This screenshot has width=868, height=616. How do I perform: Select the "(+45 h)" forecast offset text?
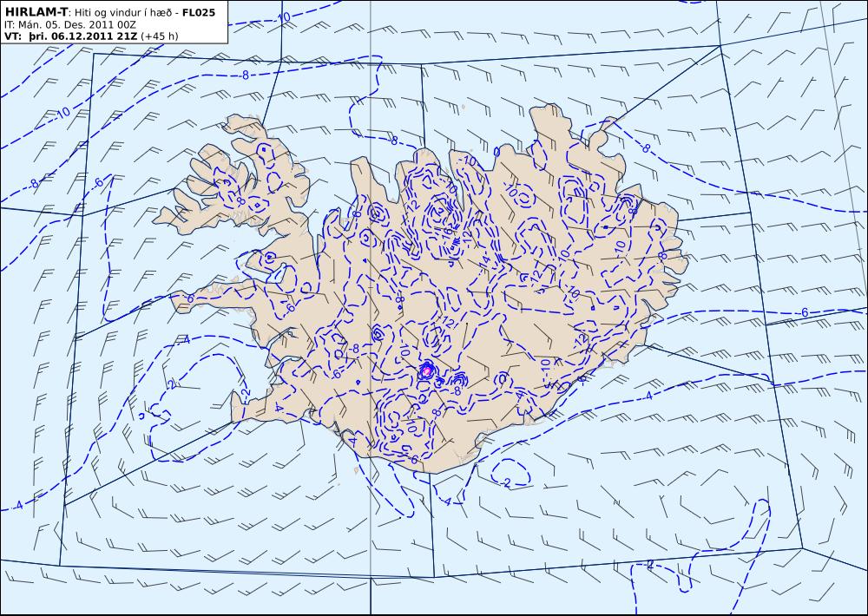(160, 36)
